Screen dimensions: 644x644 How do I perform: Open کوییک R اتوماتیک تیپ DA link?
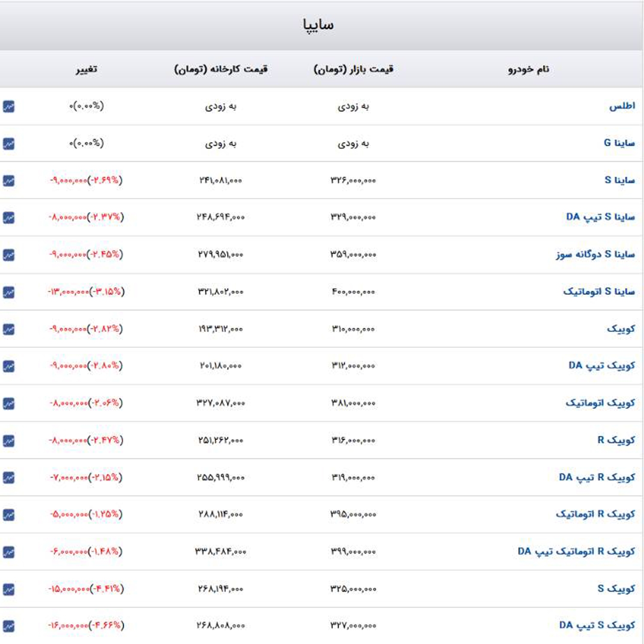pos(576,552)
